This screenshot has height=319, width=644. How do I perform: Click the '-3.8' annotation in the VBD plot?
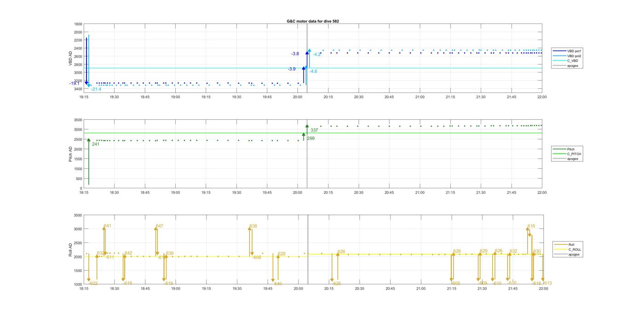click(x=295, y=54)
